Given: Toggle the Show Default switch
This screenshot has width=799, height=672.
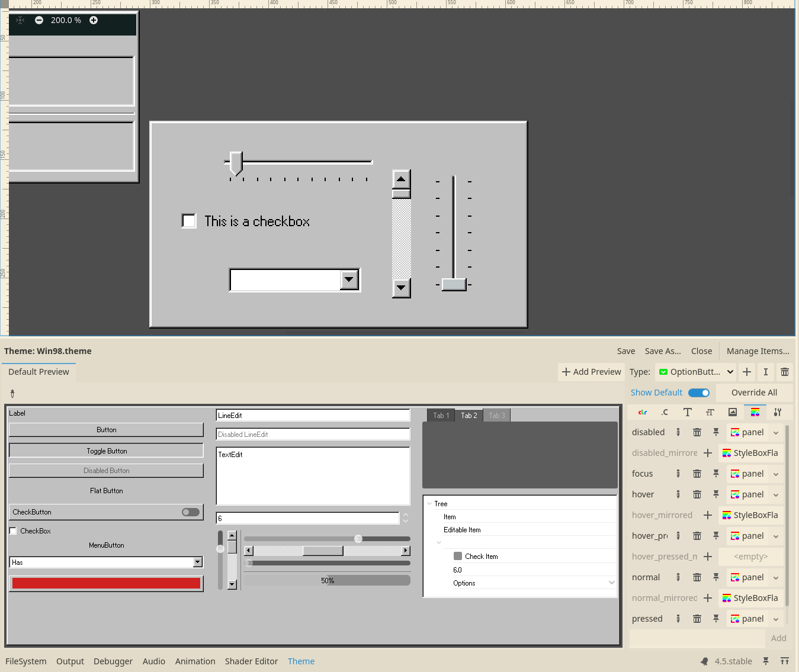Looking at the screenshot, I should click(x=699, y=393).
